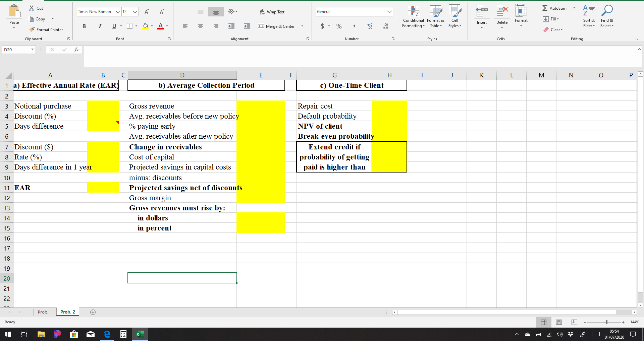Screen dimensions: 644x341
Task: Increase font size with large A
Action: pos(147,12)
